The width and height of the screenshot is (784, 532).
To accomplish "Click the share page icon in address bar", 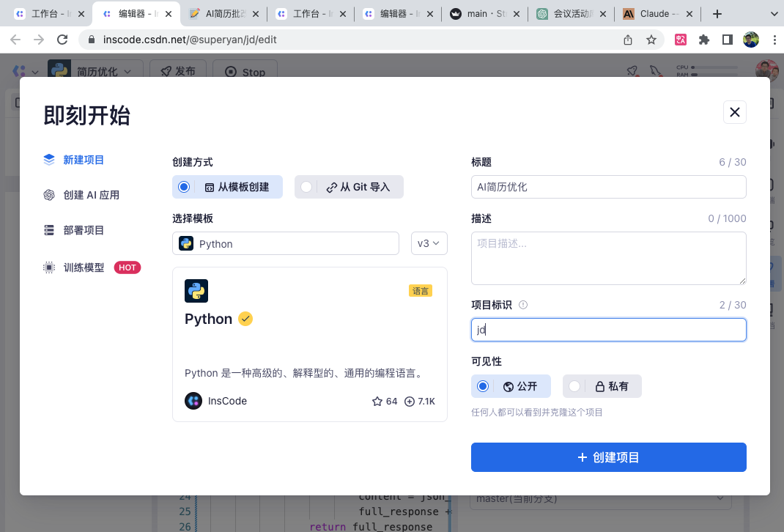I will point(628,40).
